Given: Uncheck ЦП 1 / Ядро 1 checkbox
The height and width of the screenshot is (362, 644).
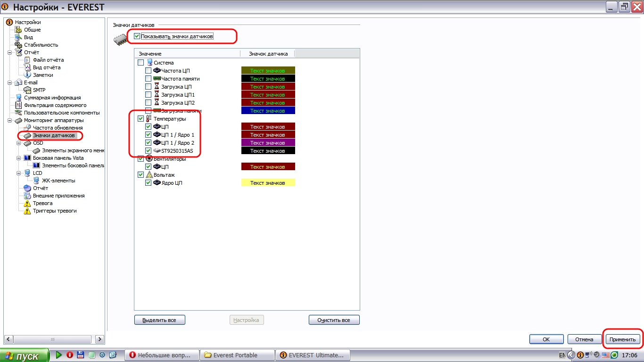Looking at the screenshot, I should (x=149, y=135).
